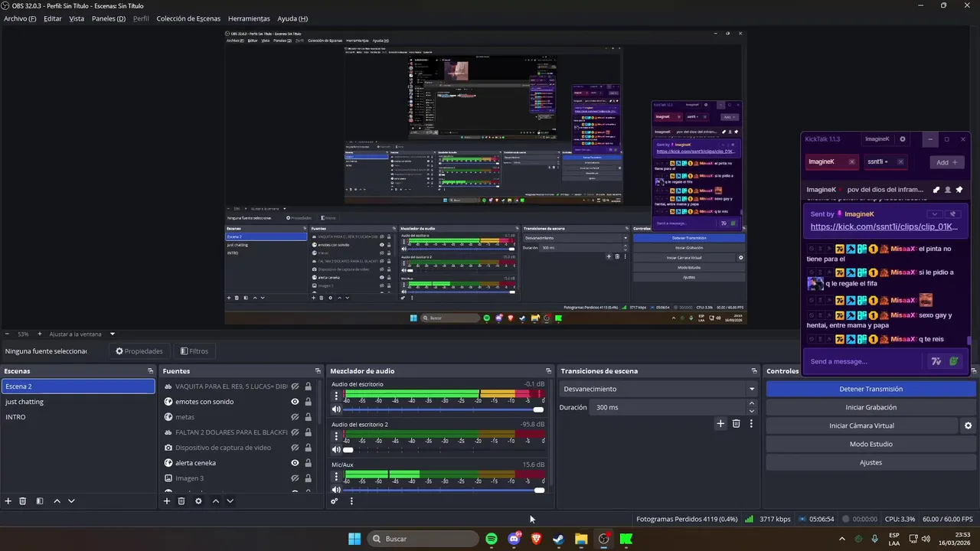The image size is (980, 551).
Task: Mute Audio del escritorio 2 speaker icon
Action: click(336, 450)
